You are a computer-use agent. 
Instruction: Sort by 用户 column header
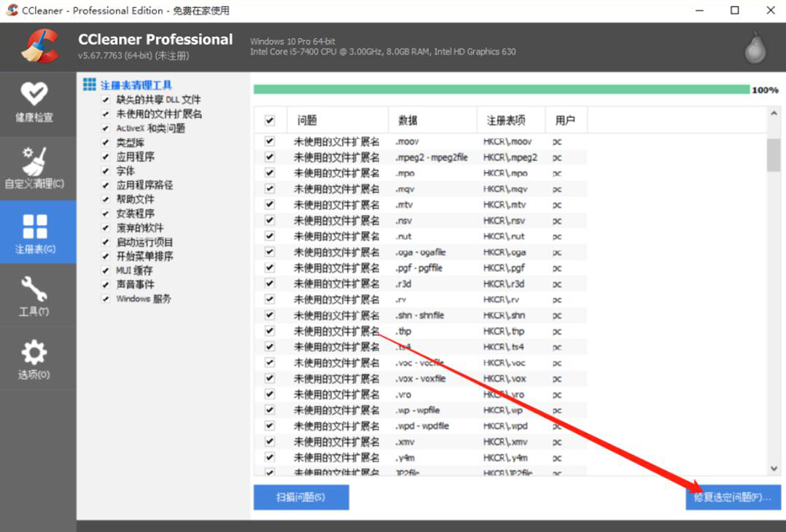click(x=566, y=120)
